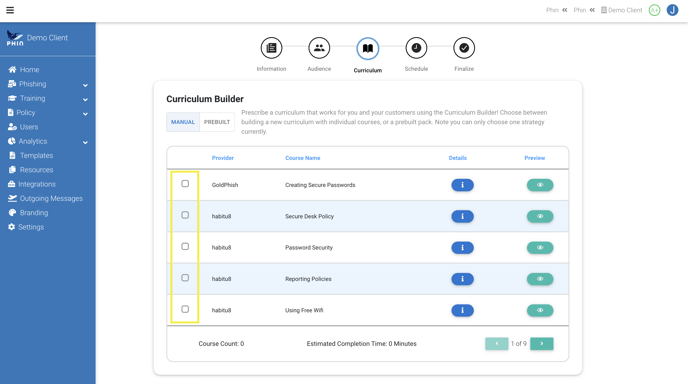Click the 'Course Count: 0' text
This screenshot has width=688, height=384.
click(x=221, y=344)
